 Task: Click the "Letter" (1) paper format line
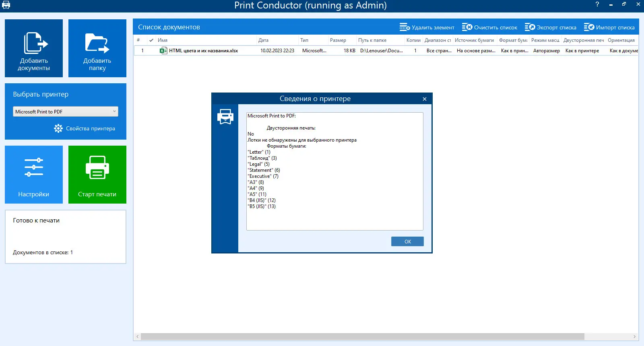[x=259, y=152]
